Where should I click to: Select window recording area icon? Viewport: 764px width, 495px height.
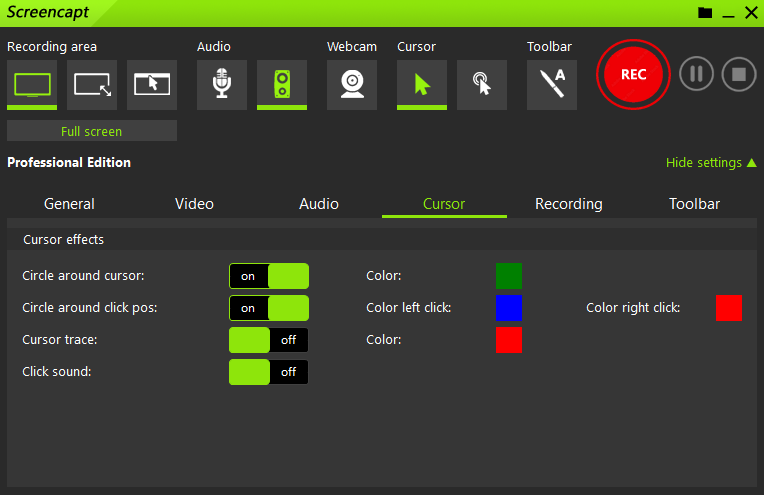(x=152, y=85)
